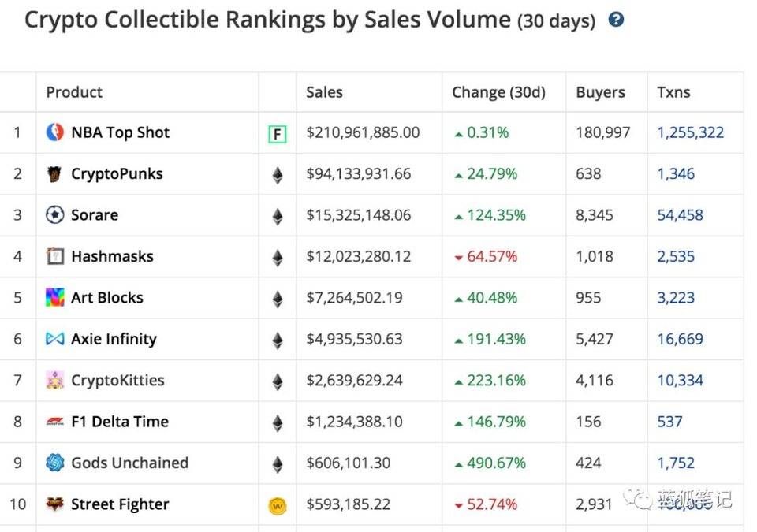
Task: Click the NBA Top Shot logo icon
Action: click(x=54, y=132)
